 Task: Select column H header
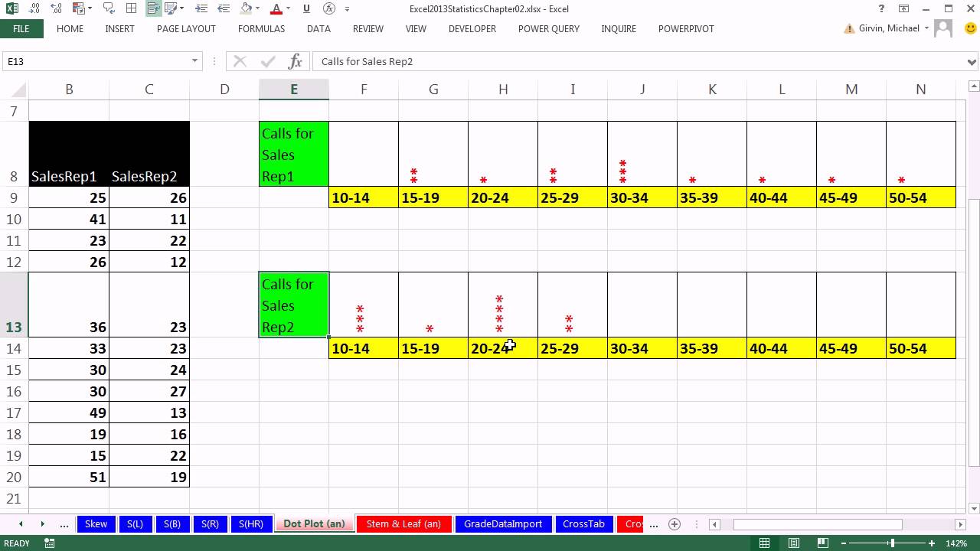(503, 90)
